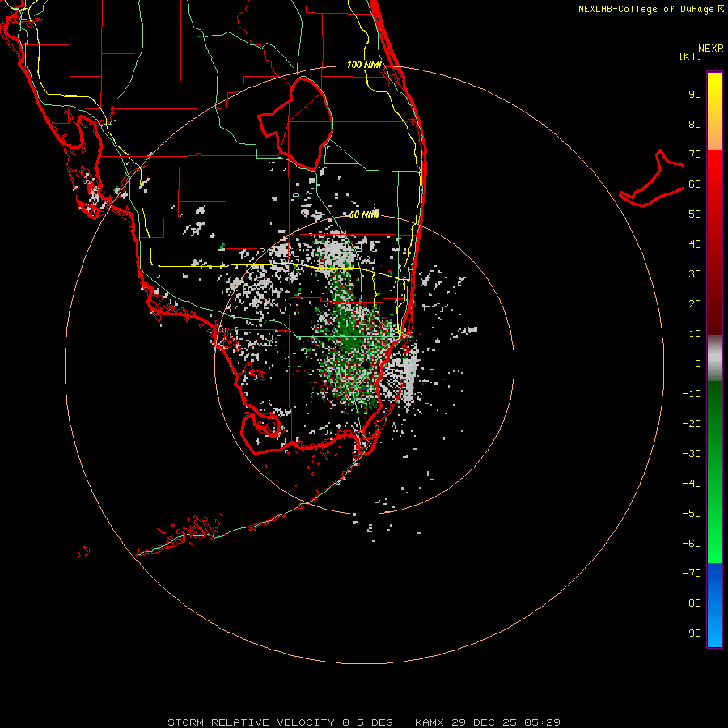The image size is (728, 728).
Task: Click the -90 value on the velocity scale
Action: [692, 633]
